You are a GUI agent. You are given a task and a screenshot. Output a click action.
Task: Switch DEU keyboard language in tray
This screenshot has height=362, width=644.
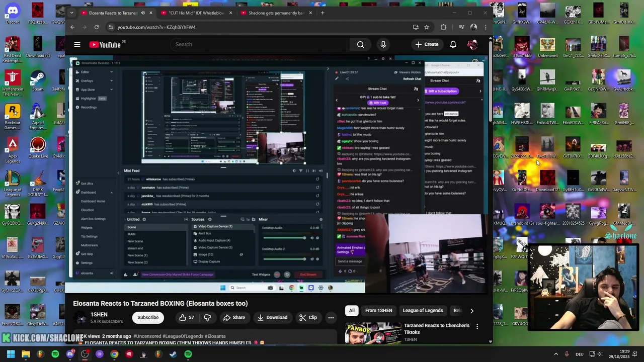tap(580, 354)
